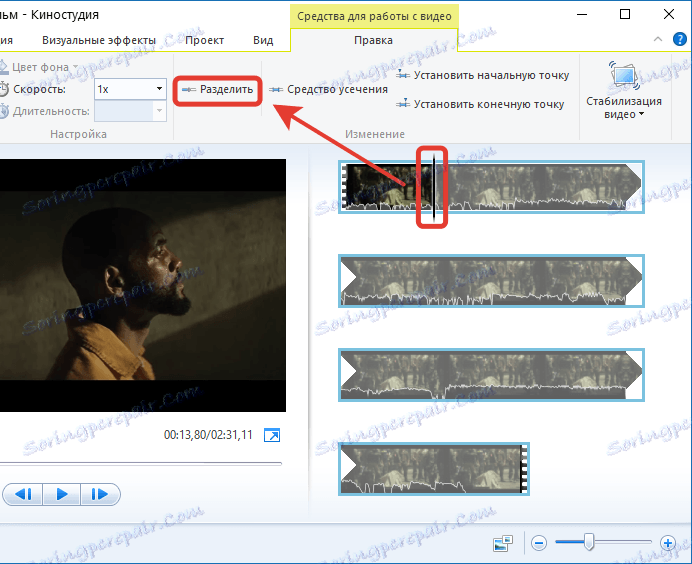Image resolution: width=692 pixels, height=564 pixels.
Task: Change thumbnail size using status bar icon
Action: (503, 543)
